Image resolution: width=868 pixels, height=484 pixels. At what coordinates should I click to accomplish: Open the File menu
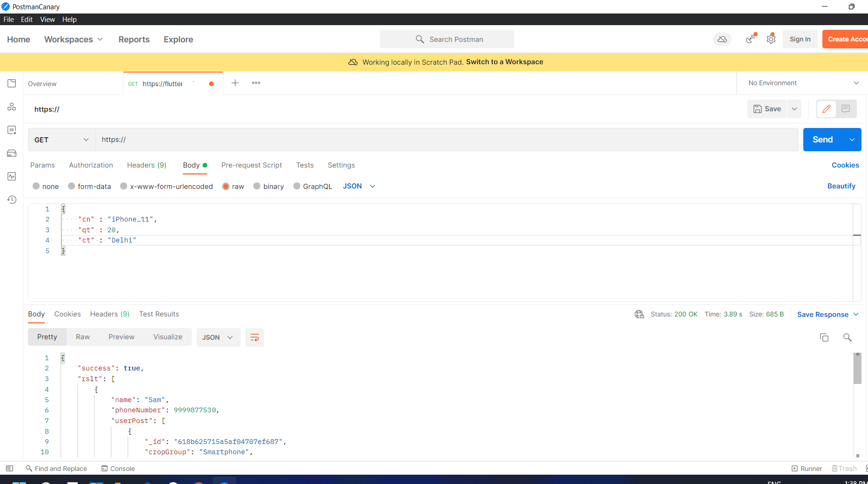[x=9, y=20]
